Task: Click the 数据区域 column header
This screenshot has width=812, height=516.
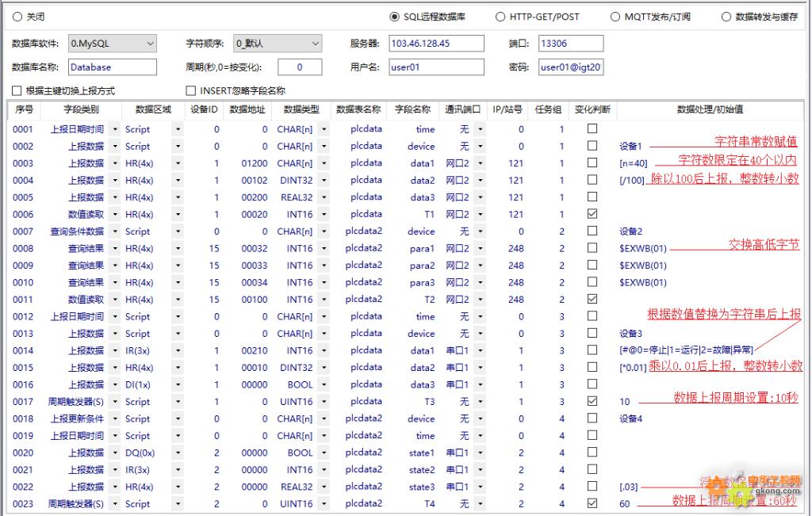Action: [153, 109]
